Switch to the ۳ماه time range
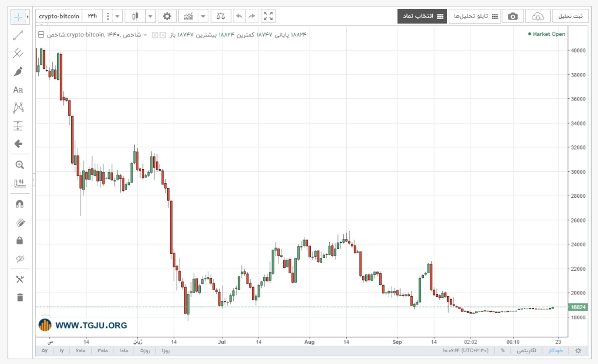Viewport: 598px width, 364px height. coord(102,351)
